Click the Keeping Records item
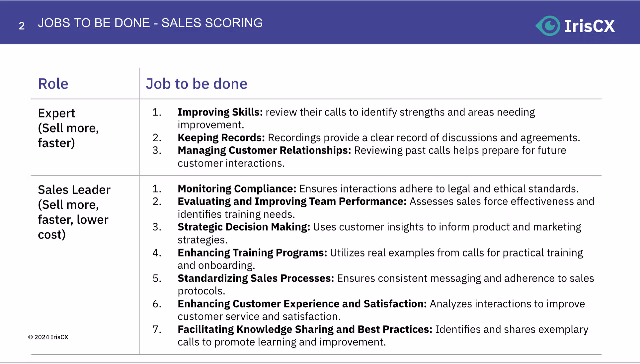The image size is (640, 364). coord(379,138)
